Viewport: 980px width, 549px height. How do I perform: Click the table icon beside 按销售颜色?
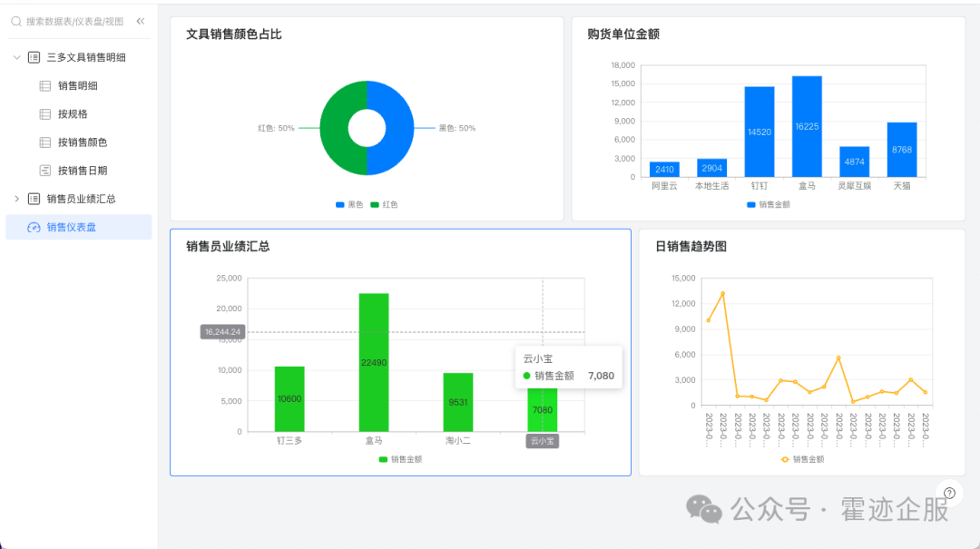(x=45, y=142)
